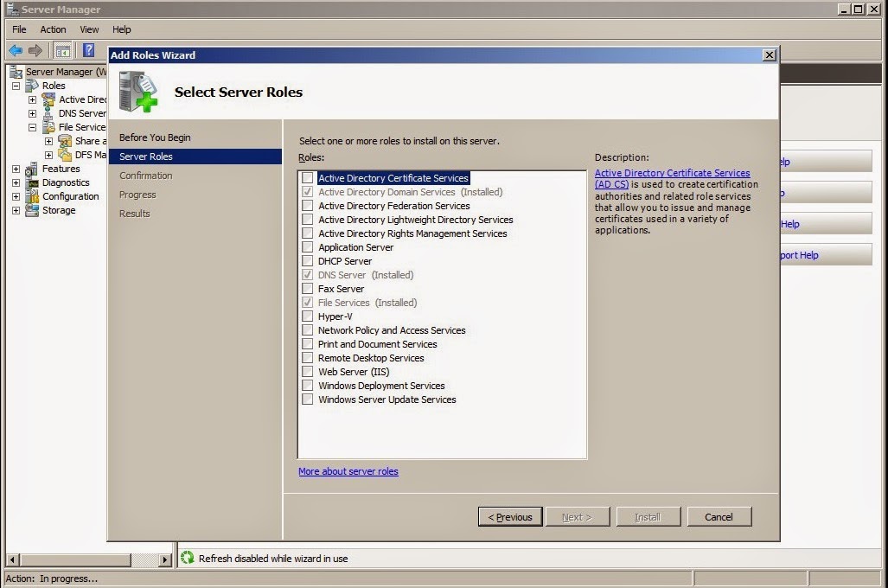This screenshot has width=888, height=588.
Task: Click the green refresh icon in status area
Action: click(x=188, y=558)
